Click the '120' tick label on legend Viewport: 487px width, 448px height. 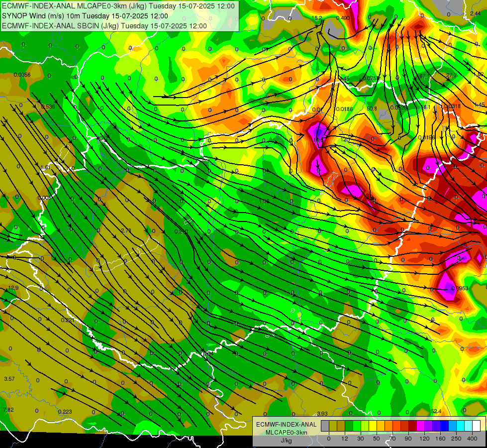pos(424,439)
